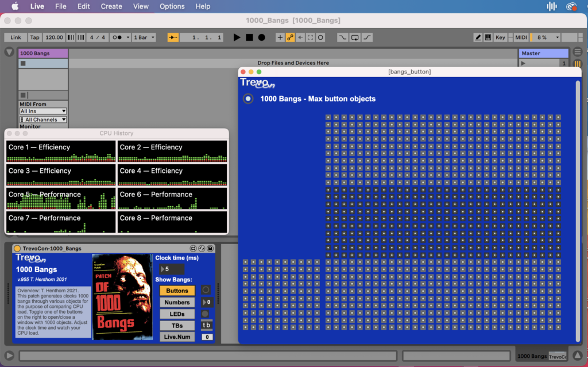Toggle Key Map Mode

click(x=500, y=37)
